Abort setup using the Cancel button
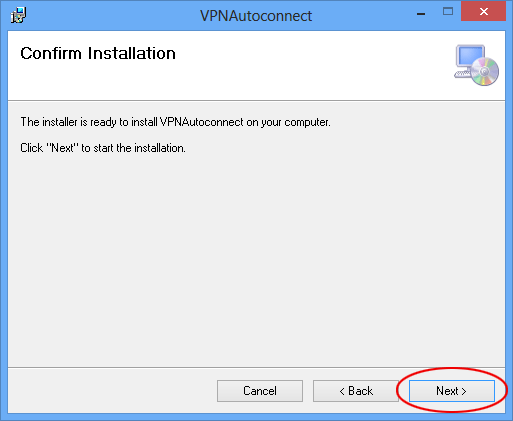The image size is (513, 421). coord(260,391)
